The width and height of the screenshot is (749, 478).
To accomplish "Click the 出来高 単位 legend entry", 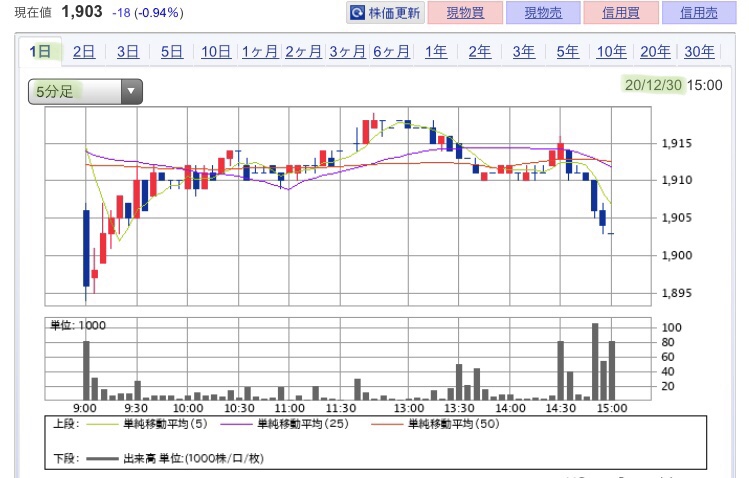I will tap(175, 458).
